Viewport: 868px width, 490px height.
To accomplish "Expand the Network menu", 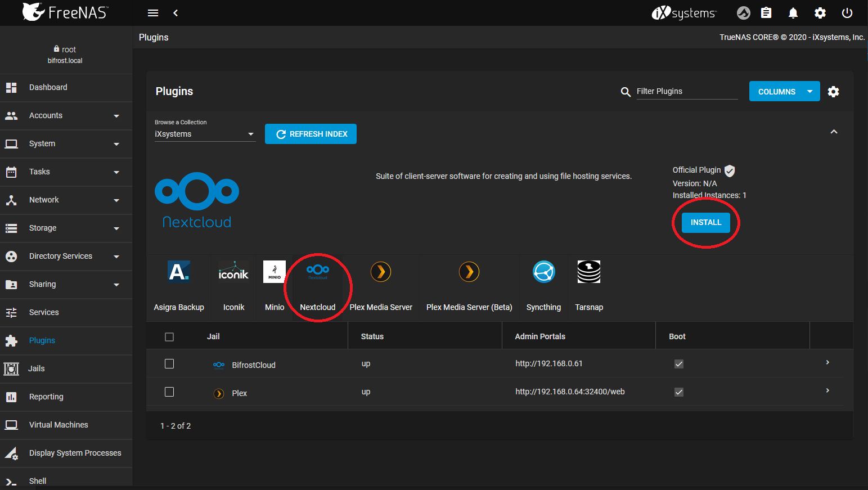I will point(66,200).
